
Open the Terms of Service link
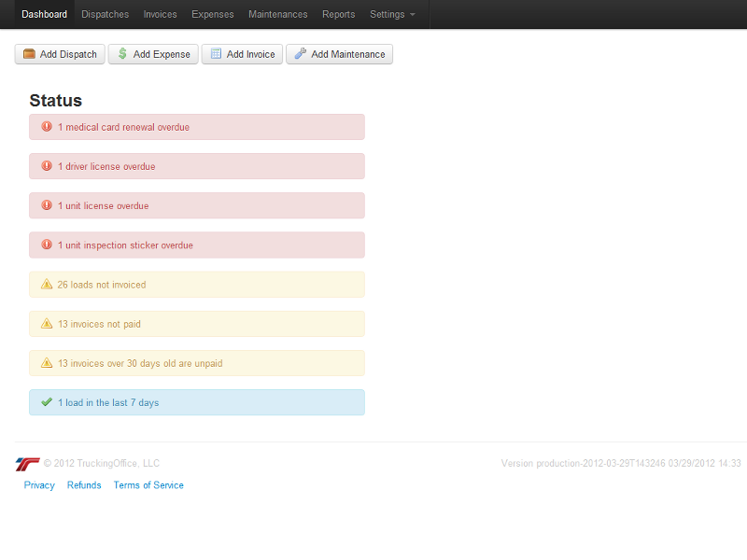pos(148,485)
